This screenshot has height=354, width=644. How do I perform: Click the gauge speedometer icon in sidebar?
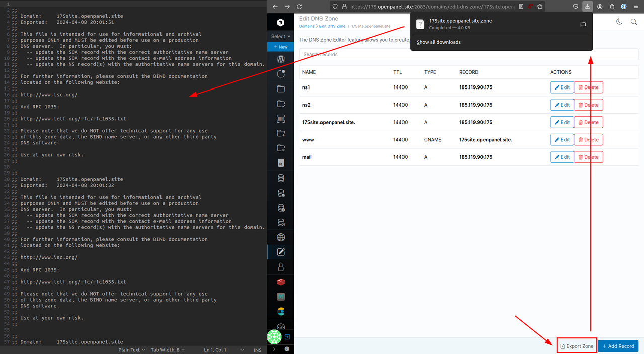click(x=281, y=326)
